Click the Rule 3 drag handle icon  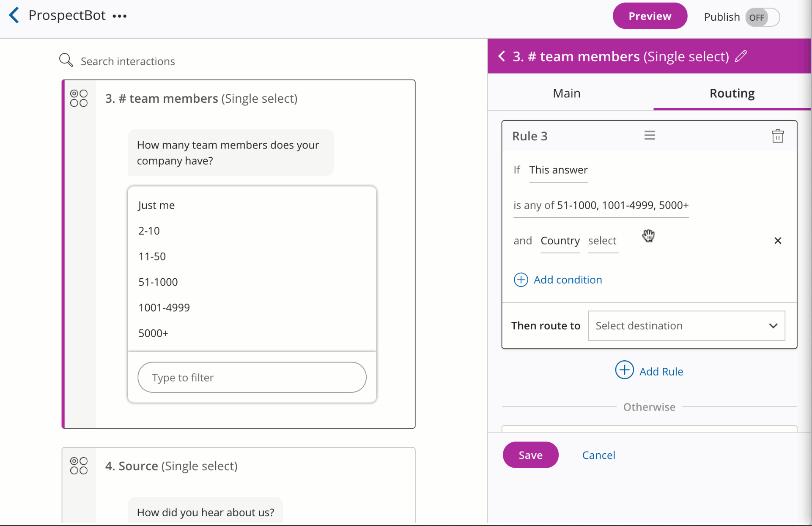[650, 135]
